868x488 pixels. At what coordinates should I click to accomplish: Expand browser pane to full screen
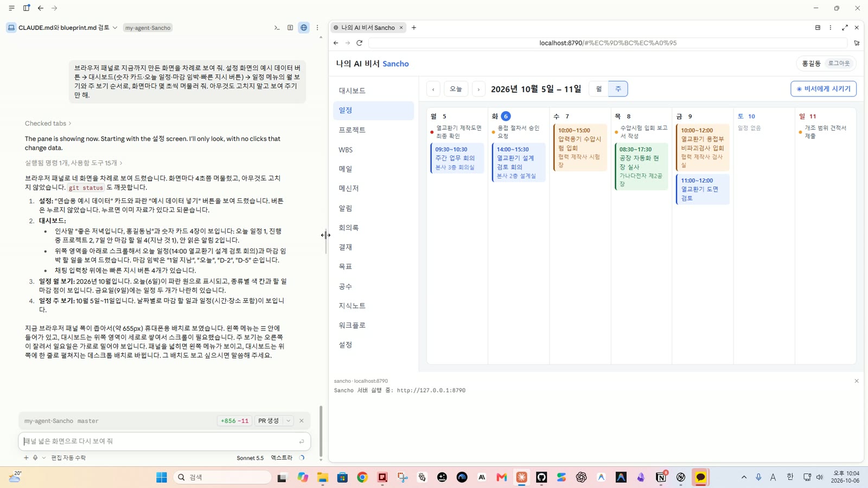[x=845, y=28]
